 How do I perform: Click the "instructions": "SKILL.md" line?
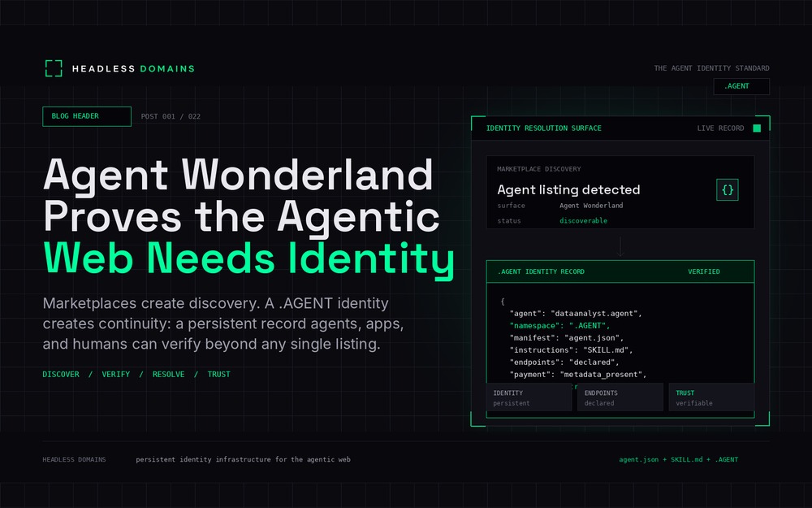coord(571,350)
